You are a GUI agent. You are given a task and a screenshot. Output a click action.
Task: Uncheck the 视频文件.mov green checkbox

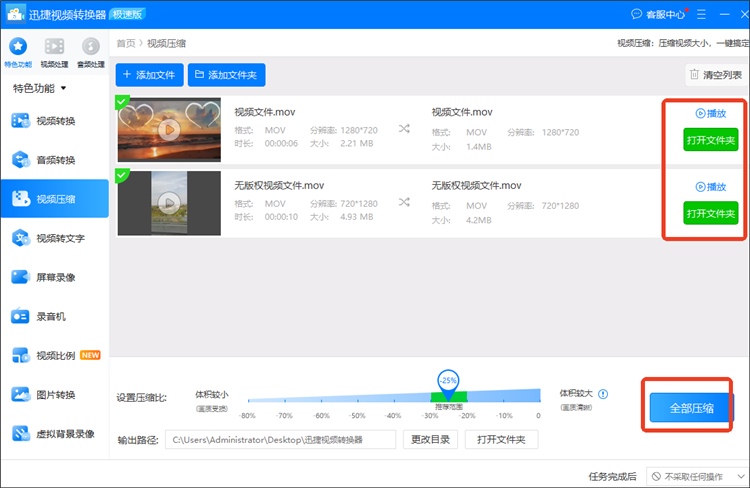coord(122,101)
